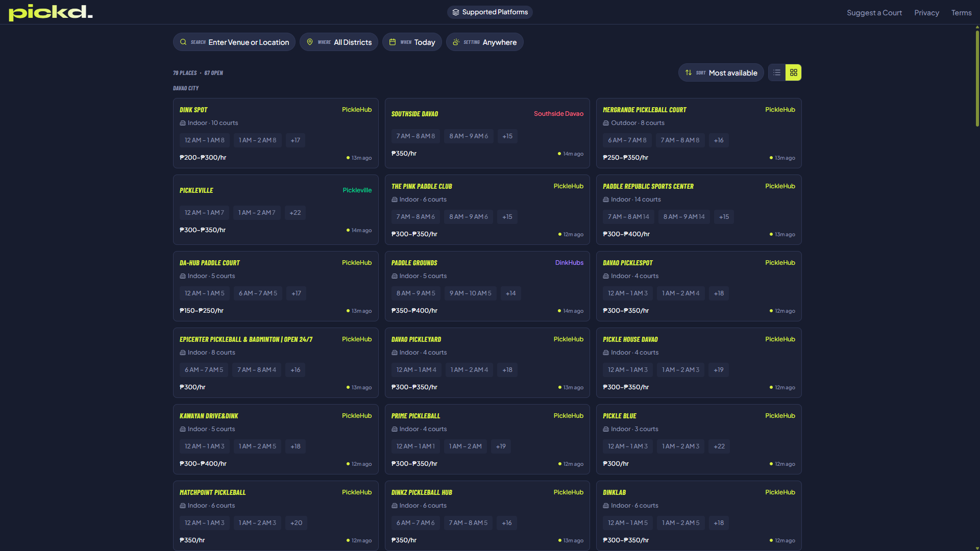Expand +14 more slots on Paddle Grounds
The width and height of the screenshot is (980, 551).
511,293
